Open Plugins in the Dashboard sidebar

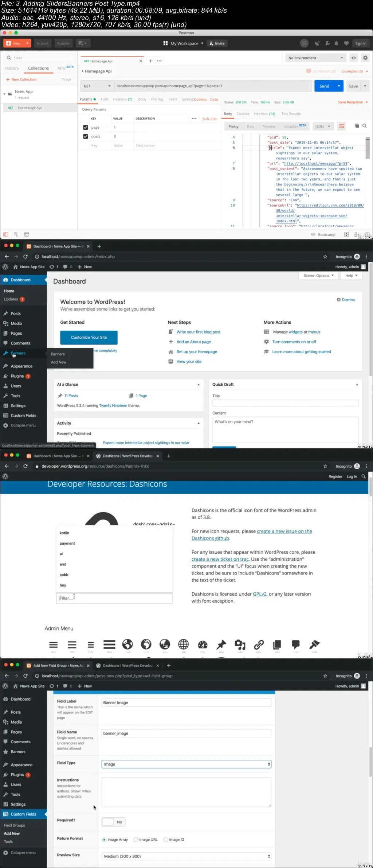(x=17, y=376)
